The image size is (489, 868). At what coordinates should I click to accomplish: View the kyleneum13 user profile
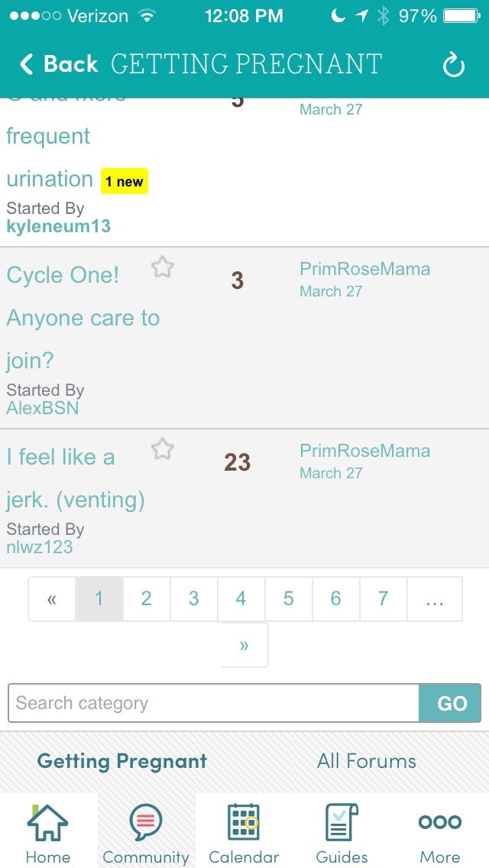click(x=58, y=226)
